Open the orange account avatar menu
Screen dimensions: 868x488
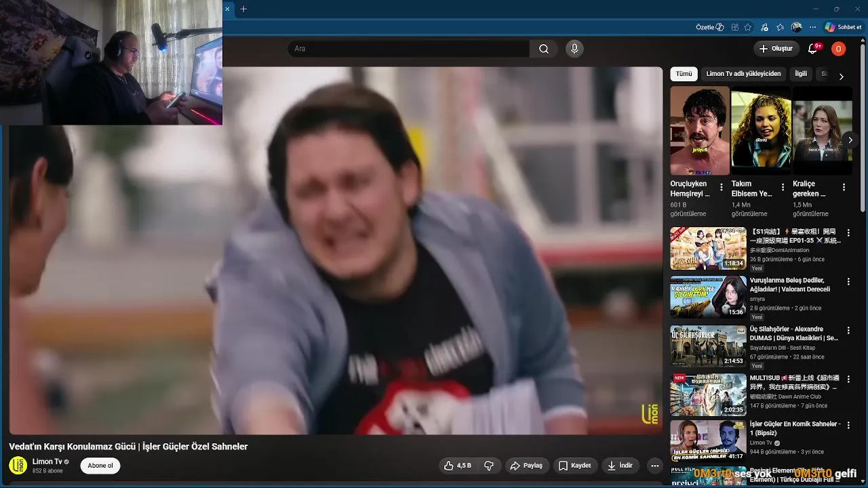[838, 49]
